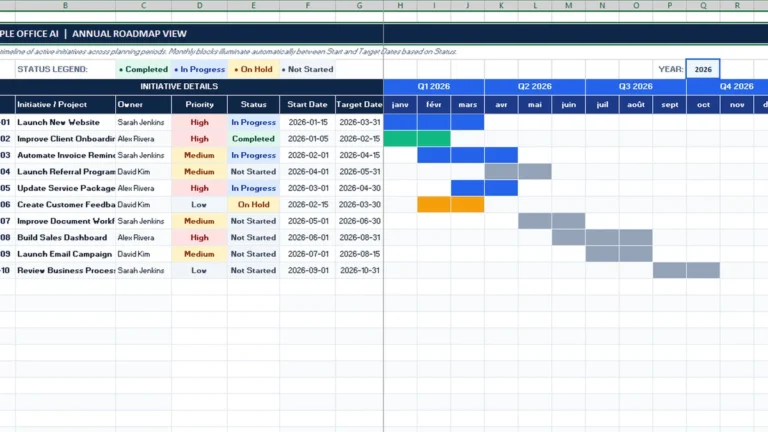768x432 pixels.
Task: Select the blue mars block for Update Service Package
Action: (467, 188)
